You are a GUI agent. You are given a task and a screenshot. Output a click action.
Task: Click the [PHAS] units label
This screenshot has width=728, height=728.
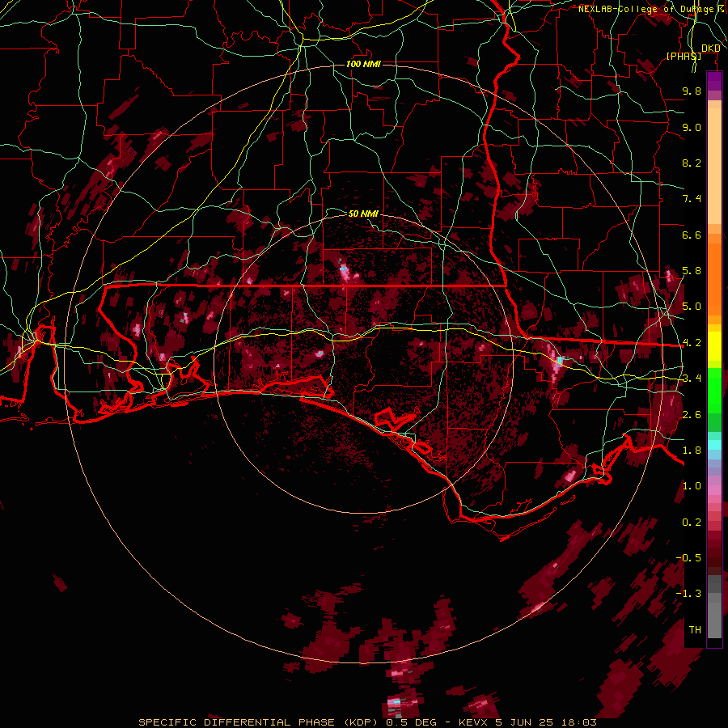click(x=684, y=56)
